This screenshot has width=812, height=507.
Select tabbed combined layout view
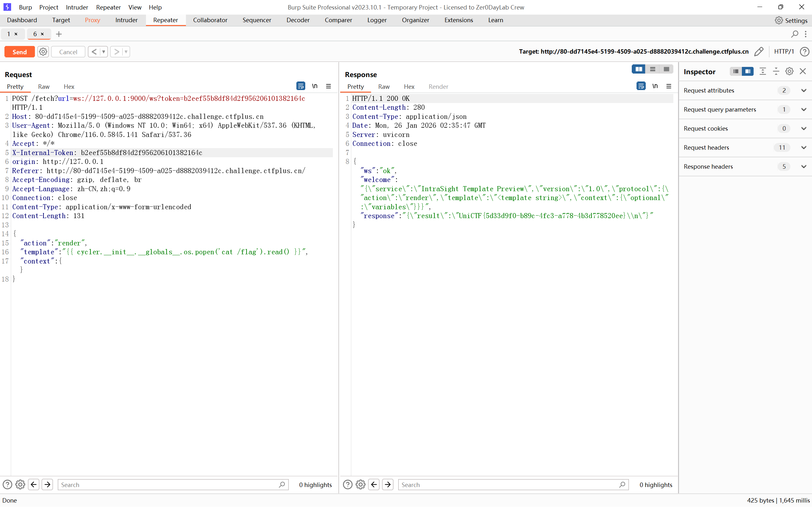pos(666,69)
